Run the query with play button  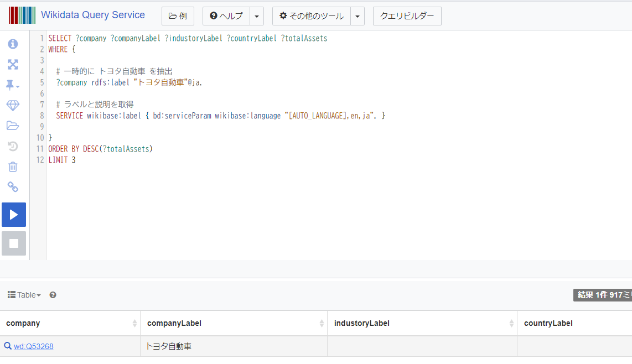[14, 215]
